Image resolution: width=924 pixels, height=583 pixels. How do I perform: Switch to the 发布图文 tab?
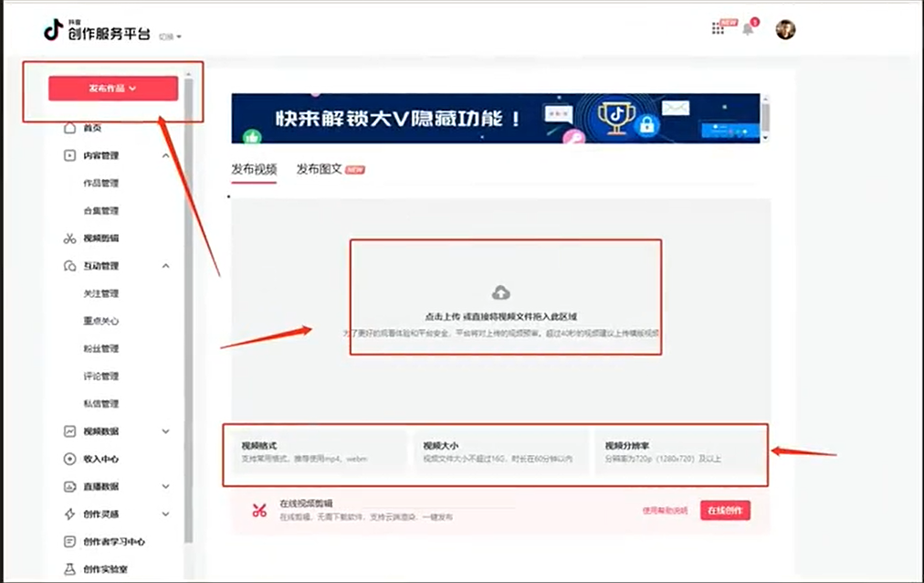319,170
